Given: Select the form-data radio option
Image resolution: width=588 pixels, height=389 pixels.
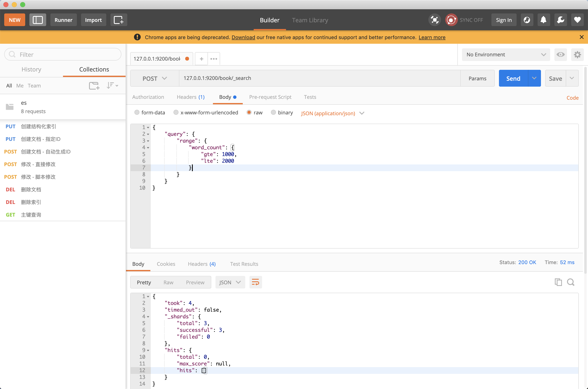Looking at the screenshot, I should [137, 113].
